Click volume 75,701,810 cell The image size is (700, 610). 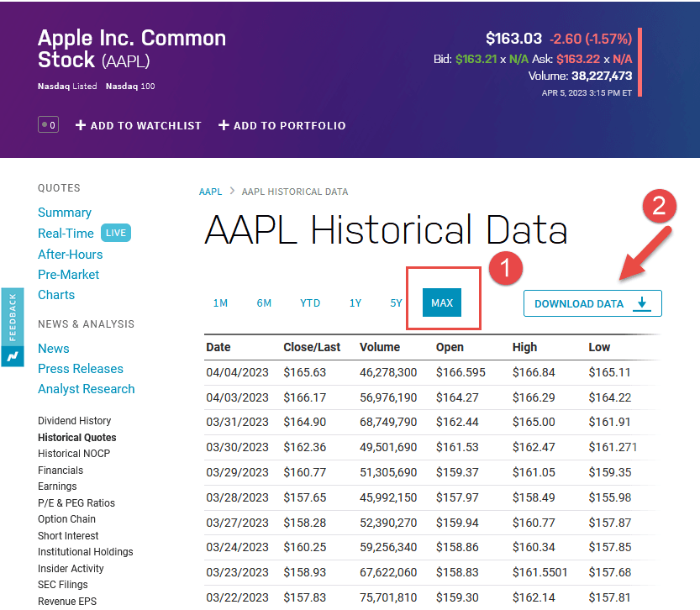pos(388,597)
